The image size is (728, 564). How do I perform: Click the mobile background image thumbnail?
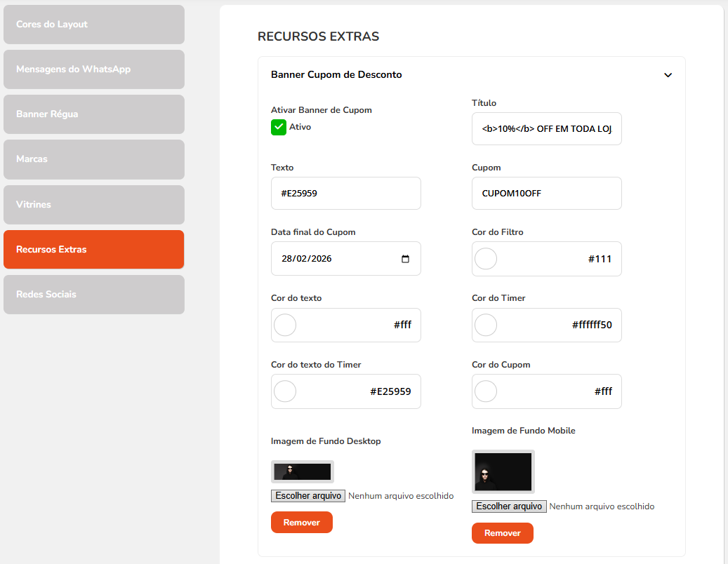click(503, 471)
